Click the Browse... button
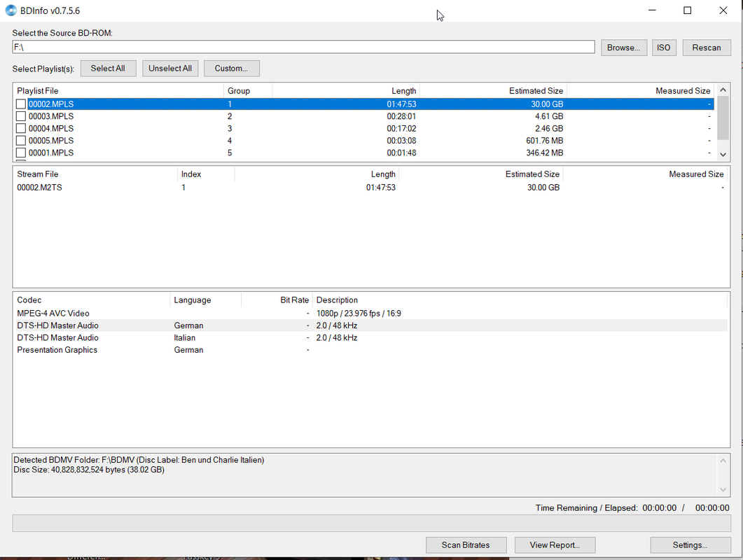Viewport: 743px width, 560px height. pos(623,48)
